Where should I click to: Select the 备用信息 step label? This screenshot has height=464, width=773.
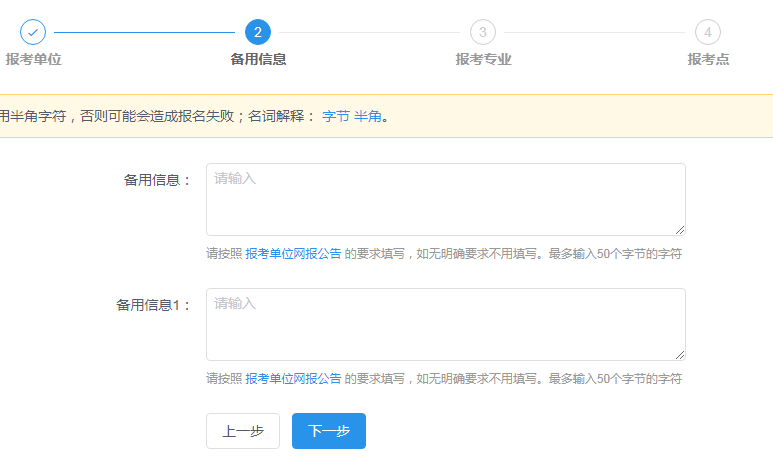click(x=258, y=59)
